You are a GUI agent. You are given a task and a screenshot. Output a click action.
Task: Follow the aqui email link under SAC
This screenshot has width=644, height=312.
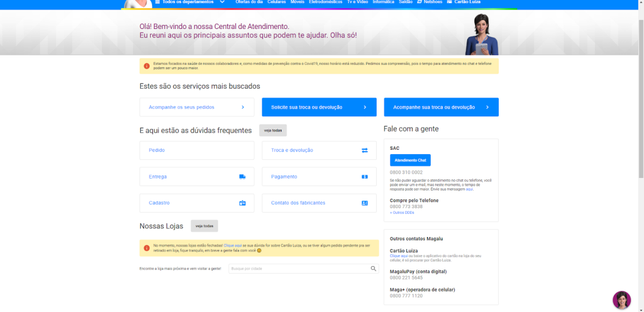point(469,189)
